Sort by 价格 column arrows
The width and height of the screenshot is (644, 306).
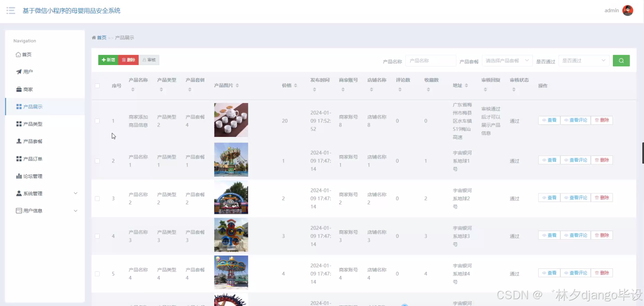pyautogui.click(x=295, y=86)
